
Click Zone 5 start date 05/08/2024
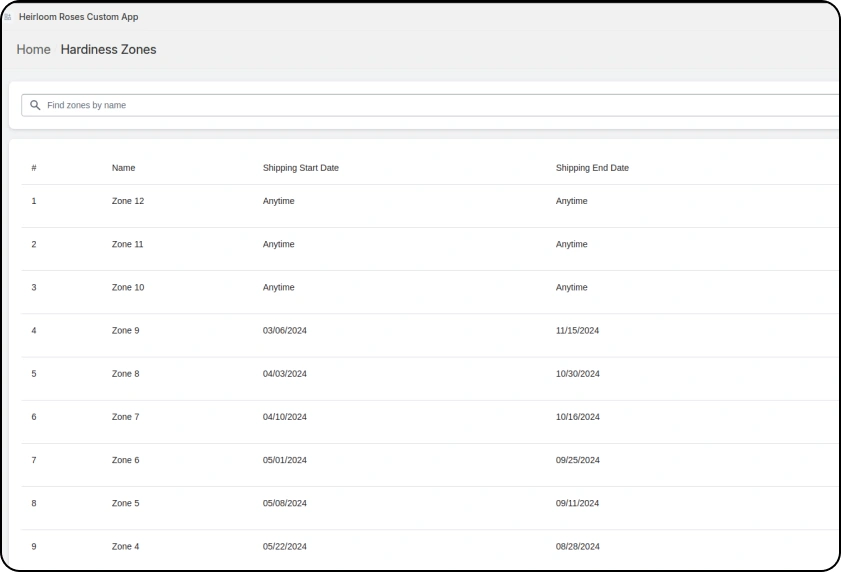(284, 503)
